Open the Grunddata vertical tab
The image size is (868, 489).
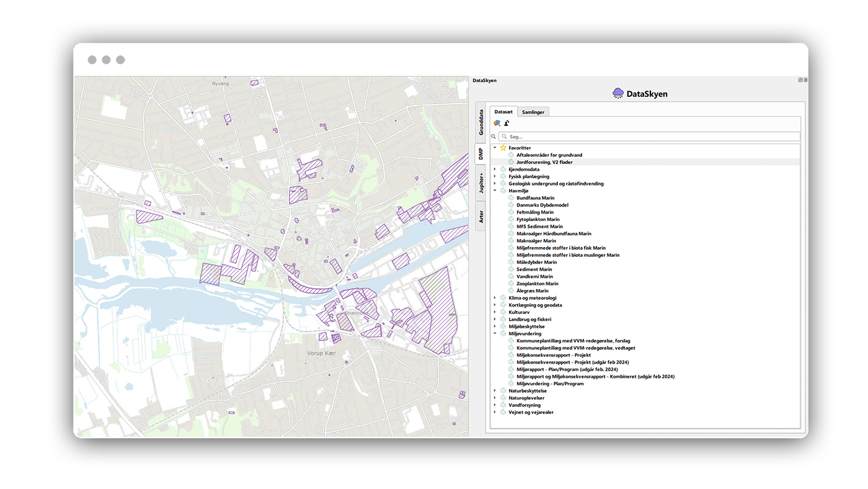pyautogui.click(x=480, y=123)
